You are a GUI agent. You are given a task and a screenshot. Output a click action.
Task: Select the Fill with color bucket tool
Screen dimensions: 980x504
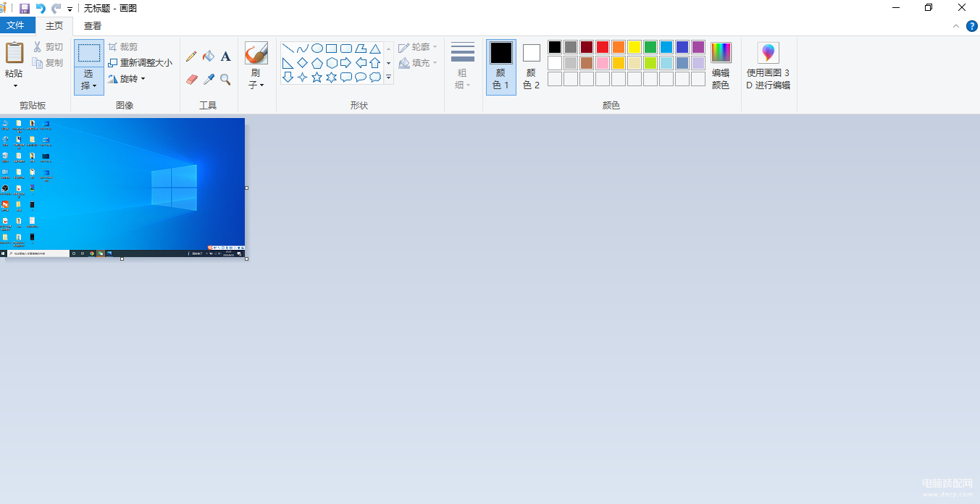point(209,56)
